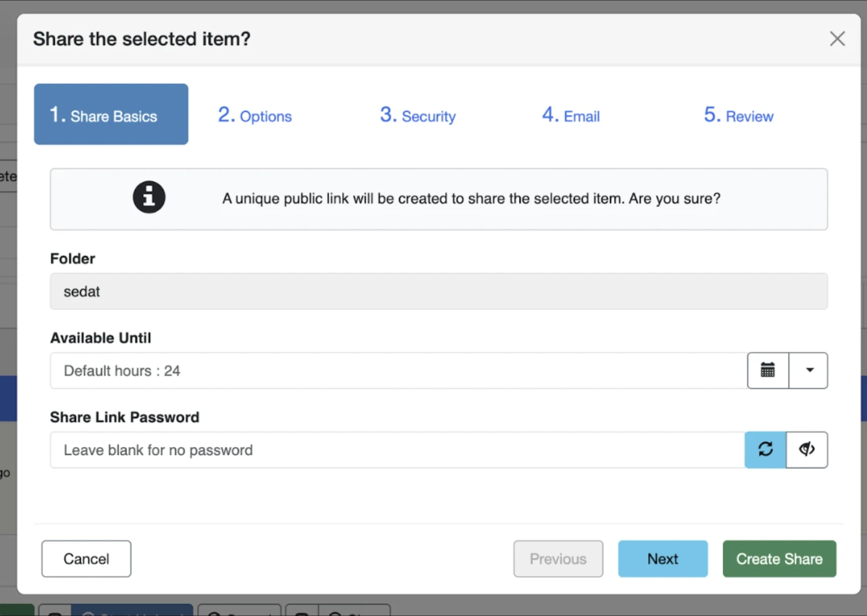The width and height of the screenshot is (867, 616).
Task: Click the calendar icon for Available Until
Action: [768, 370]
